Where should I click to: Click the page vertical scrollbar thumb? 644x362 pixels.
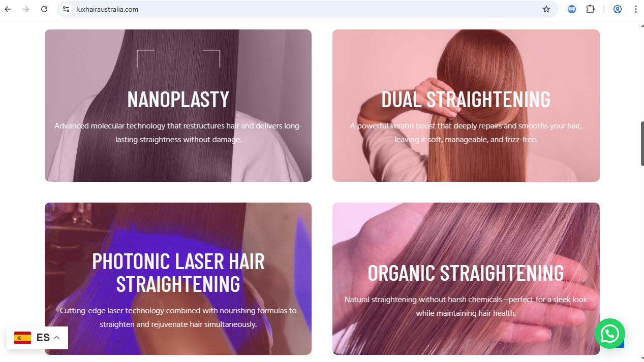[x=642, y=144]
